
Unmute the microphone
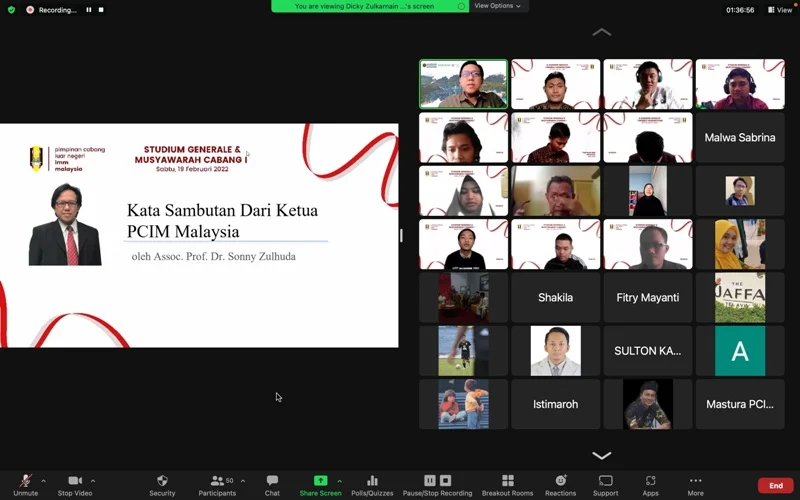(25, 485)
